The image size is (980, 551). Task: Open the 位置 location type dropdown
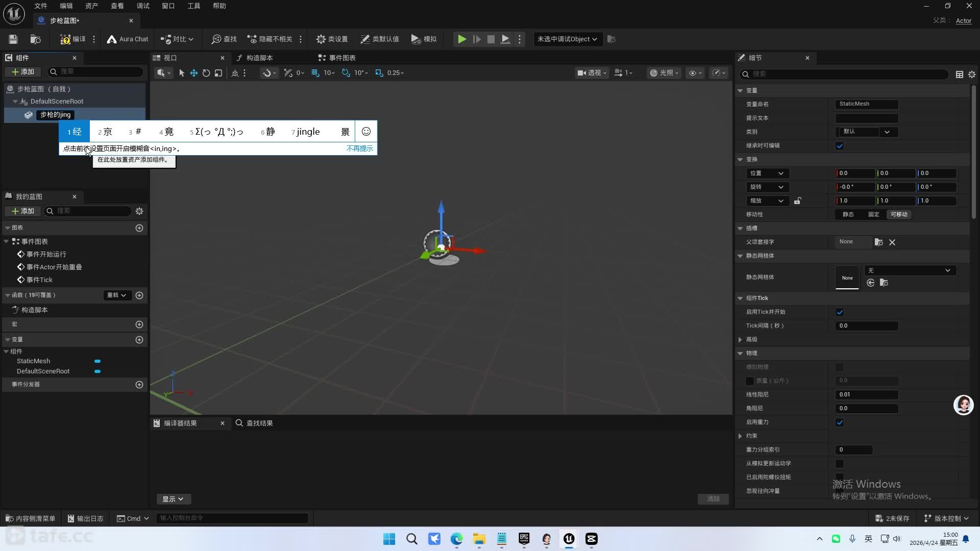[768, 173]
